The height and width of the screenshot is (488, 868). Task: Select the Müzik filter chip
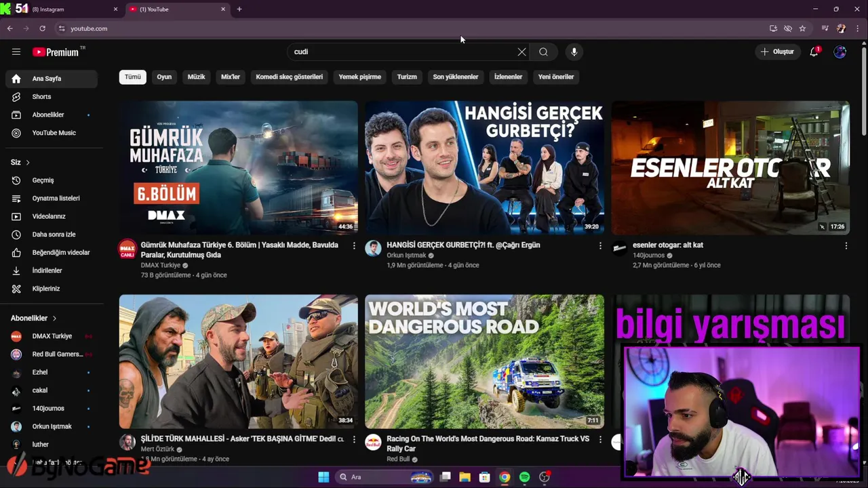click(196, 77)
